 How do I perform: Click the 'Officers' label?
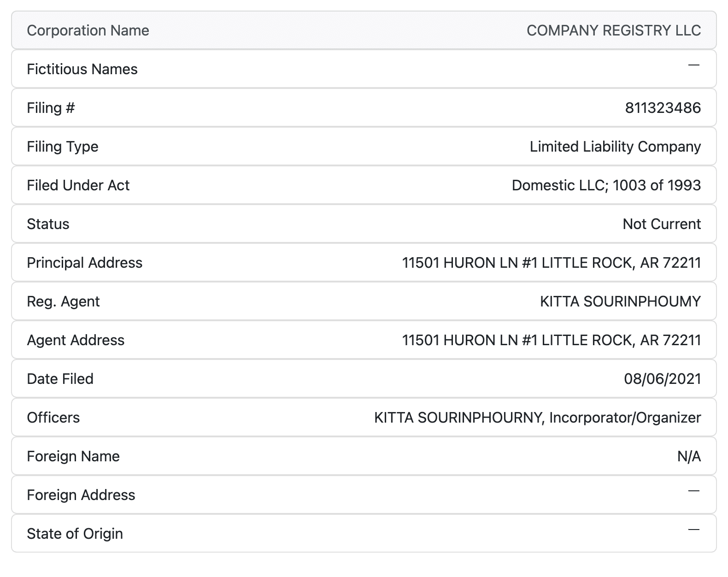pyautogui.click(x=53, y=418)
